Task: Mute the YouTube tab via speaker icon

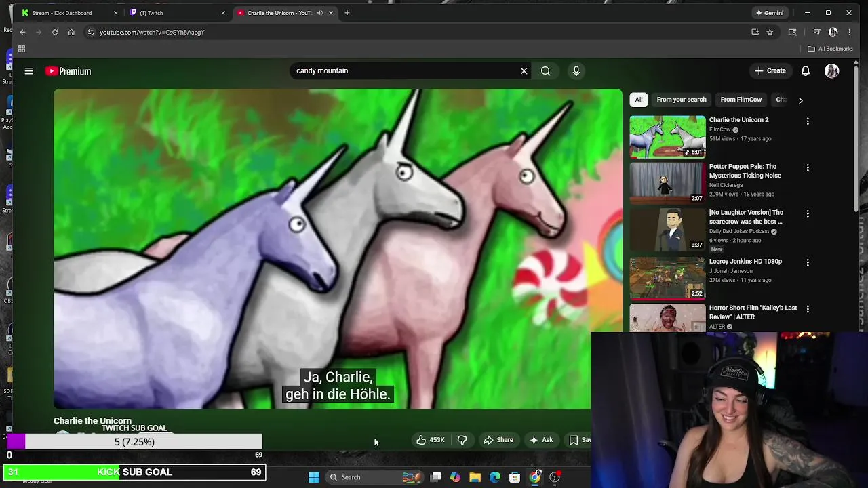Action: pos(319,13)
